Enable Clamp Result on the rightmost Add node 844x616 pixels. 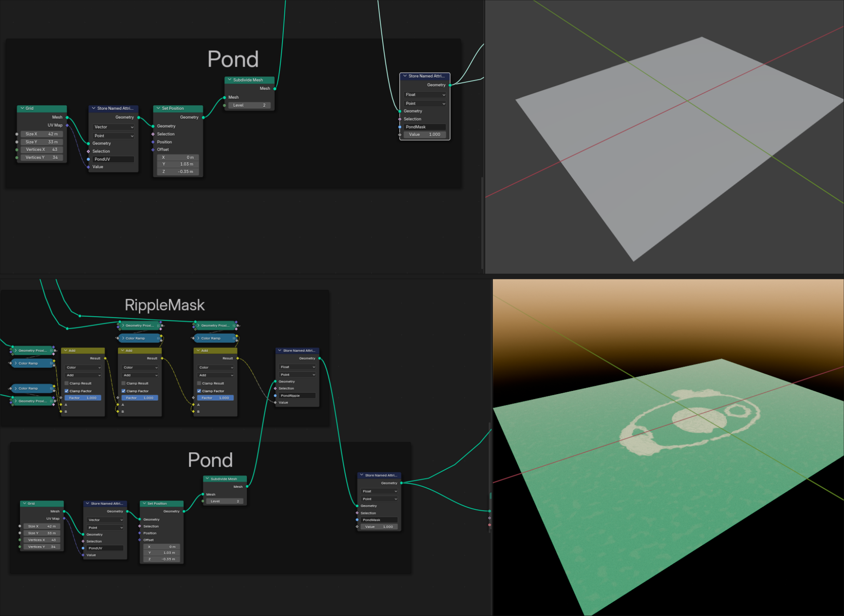coord(199,383)
